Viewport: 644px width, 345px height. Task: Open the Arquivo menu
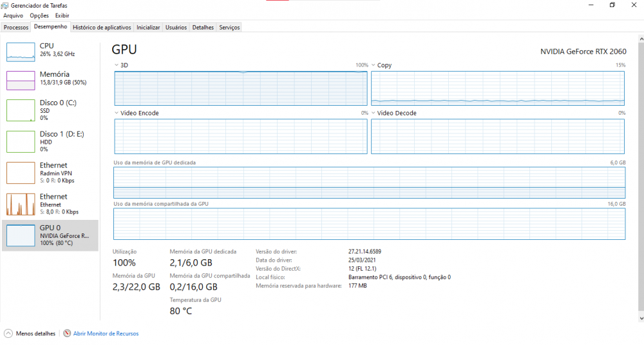[14, 15]
